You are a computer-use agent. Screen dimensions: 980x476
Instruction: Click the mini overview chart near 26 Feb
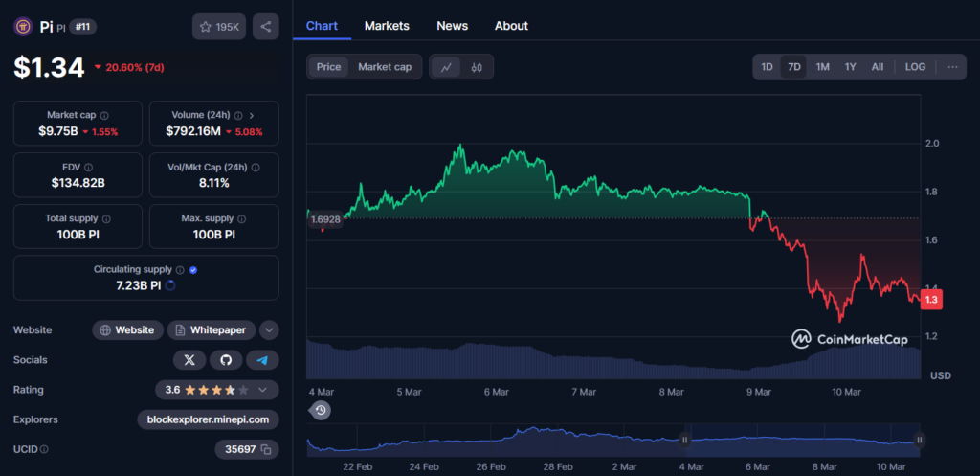(x=491, y=440)
